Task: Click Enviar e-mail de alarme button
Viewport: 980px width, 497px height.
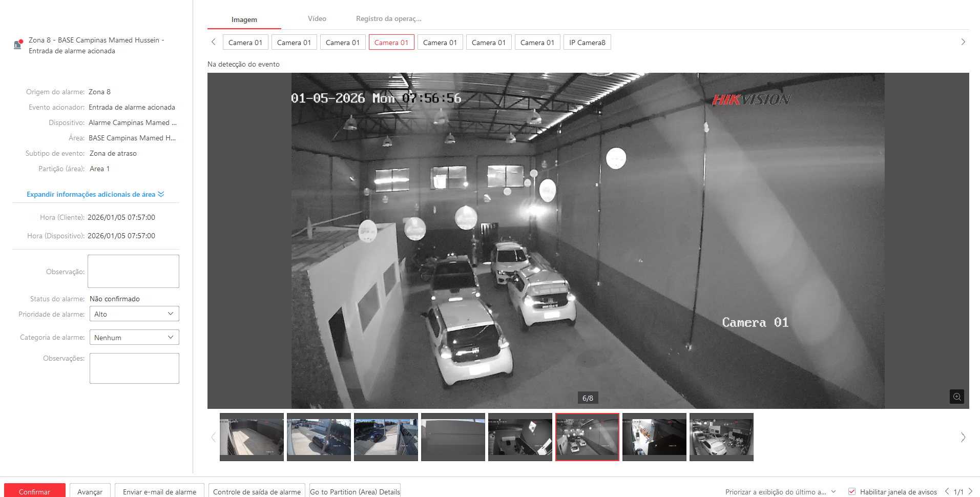Action: click(159, 491)
